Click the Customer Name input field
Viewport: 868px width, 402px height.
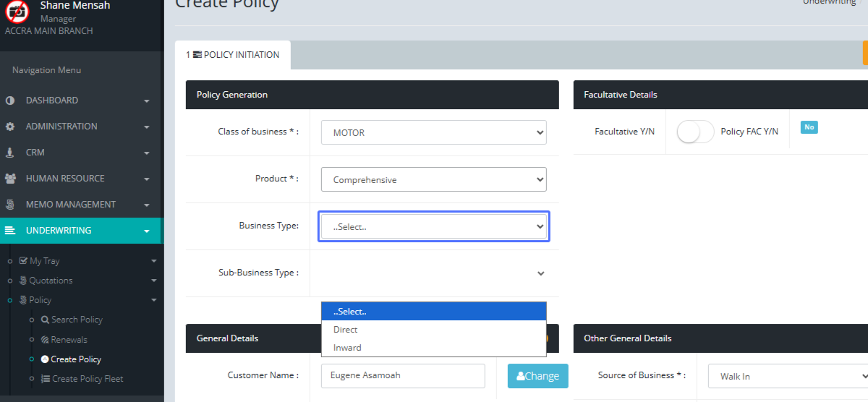[x=403, y=376]
